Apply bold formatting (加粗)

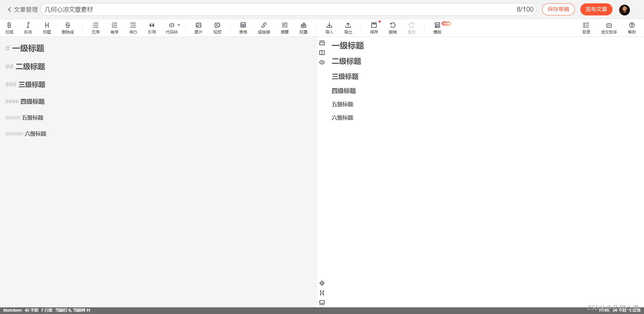coord(9,28)
